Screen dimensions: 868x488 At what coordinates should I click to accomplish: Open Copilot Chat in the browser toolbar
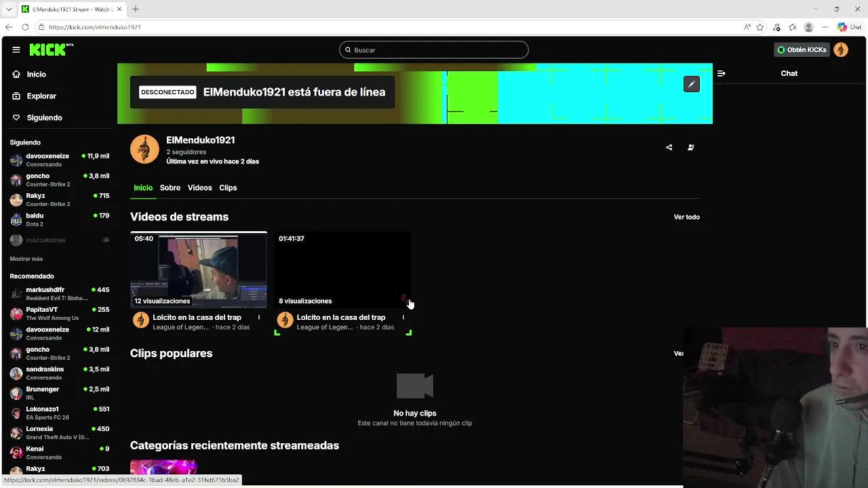point(851,27)
